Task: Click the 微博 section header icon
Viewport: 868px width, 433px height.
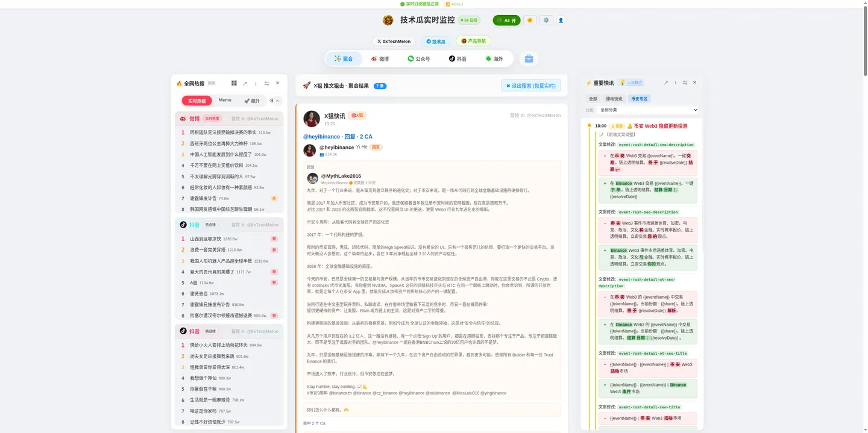Action: tap(183, 119)
